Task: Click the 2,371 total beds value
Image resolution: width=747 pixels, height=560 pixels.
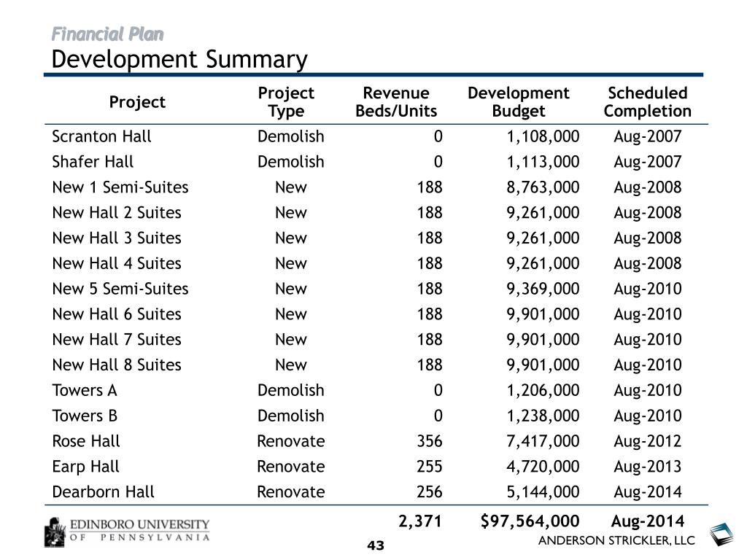Action: tap(419, 521)
